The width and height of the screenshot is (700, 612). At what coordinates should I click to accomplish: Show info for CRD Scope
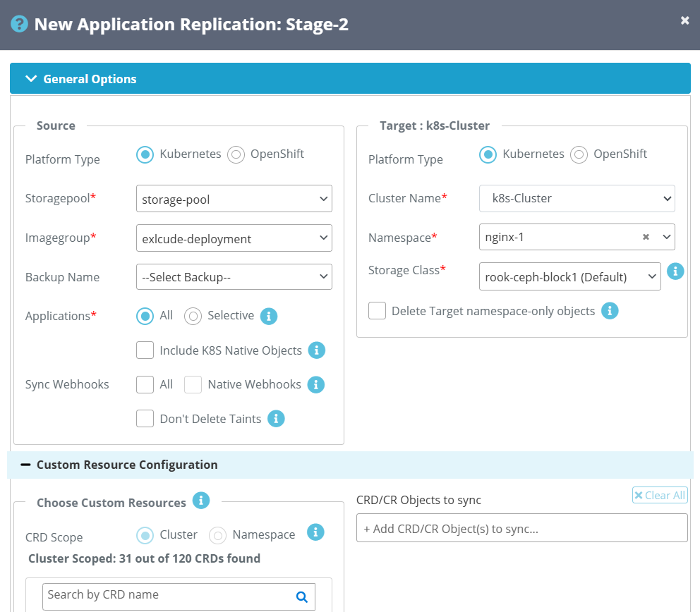315,532
